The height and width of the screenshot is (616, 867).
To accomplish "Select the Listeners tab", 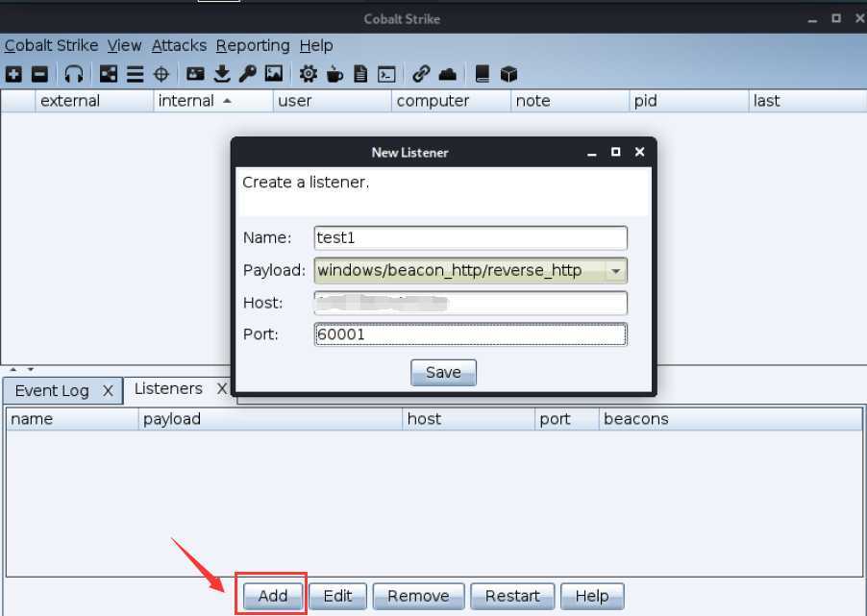I will coord(168,389).
